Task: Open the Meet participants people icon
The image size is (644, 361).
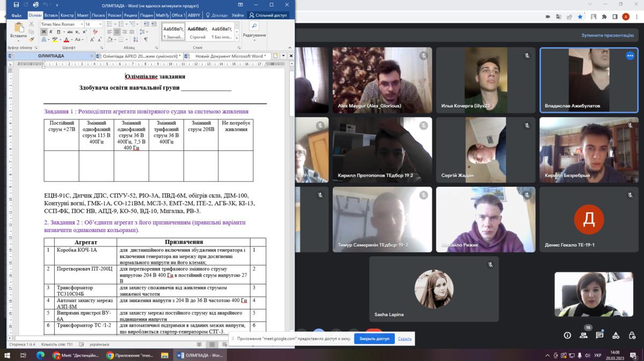Action: pos(583,335)
